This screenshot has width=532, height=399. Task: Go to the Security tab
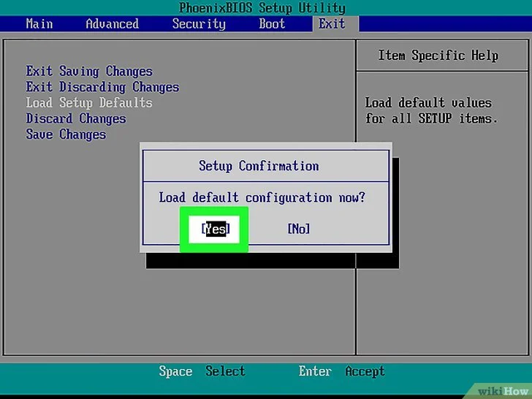coord(199,23)
